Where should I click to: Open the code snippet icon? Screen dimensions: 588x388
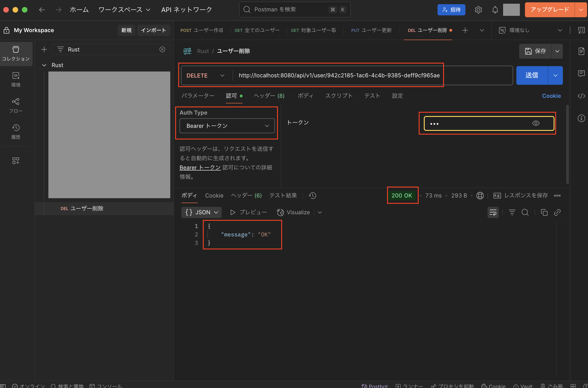581,96
